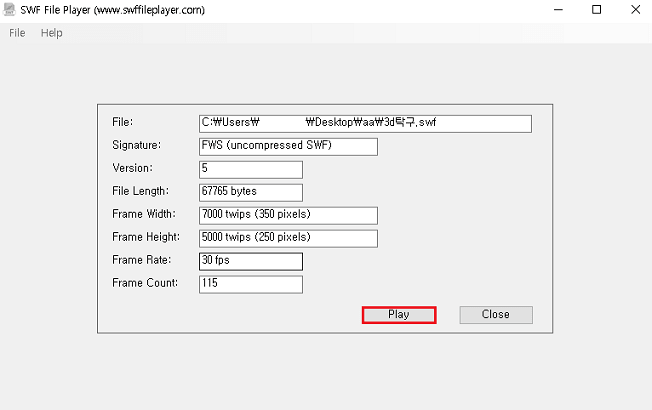Focus the Frame Count field showing 115
The image size is (652, 410).
coord(251,284)
